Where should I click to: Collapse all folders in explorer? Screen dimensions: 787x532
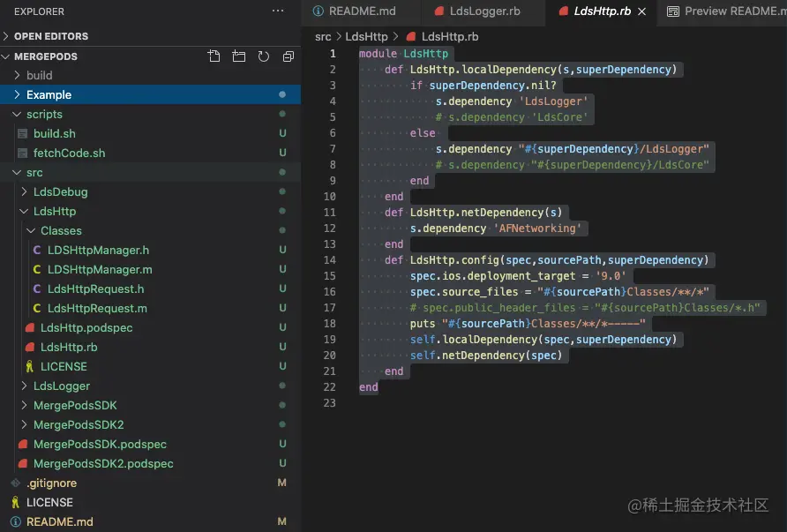click(289, 56)
